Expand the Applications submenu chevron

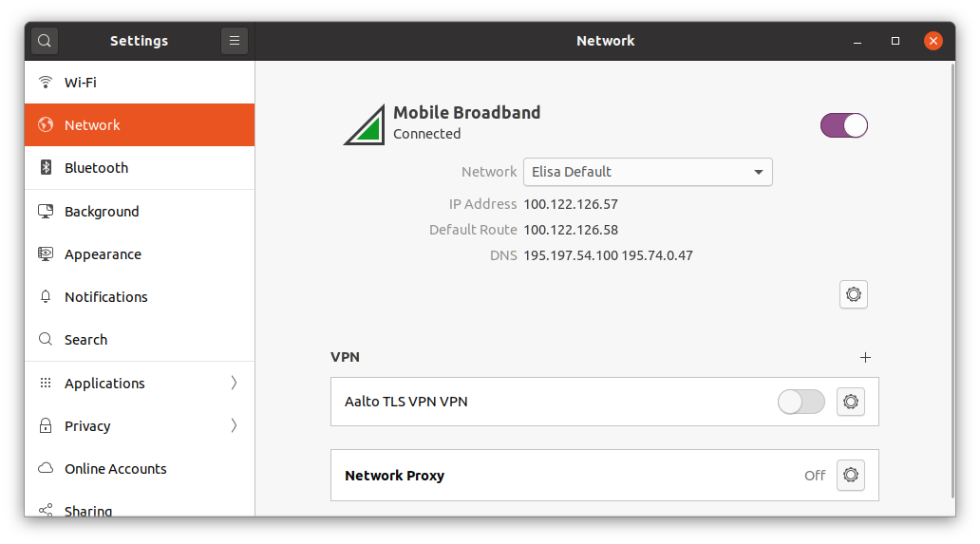coord(234,384)
